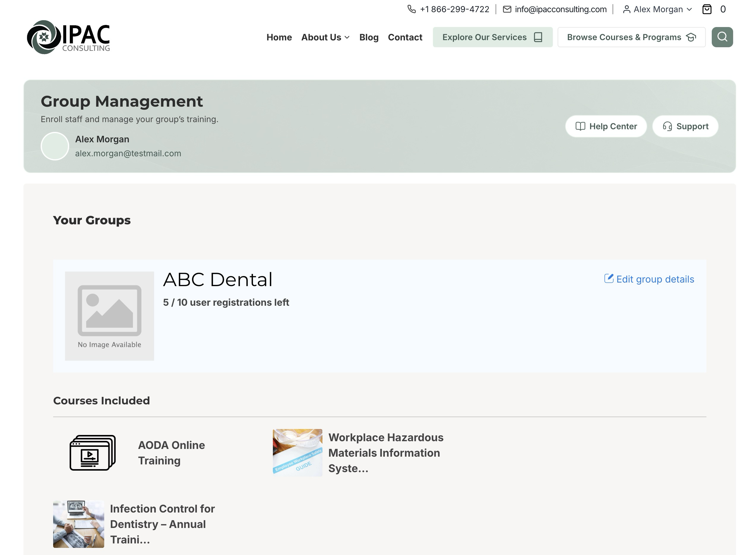Click the ABC Dental placeholder group image
This screenshot has width=756, height=555.
coord(110,316)
